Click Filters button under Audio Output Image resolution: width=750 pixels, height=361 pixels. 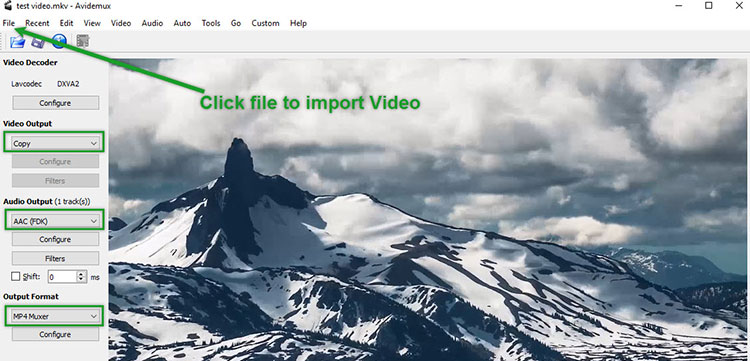(55, 258)
